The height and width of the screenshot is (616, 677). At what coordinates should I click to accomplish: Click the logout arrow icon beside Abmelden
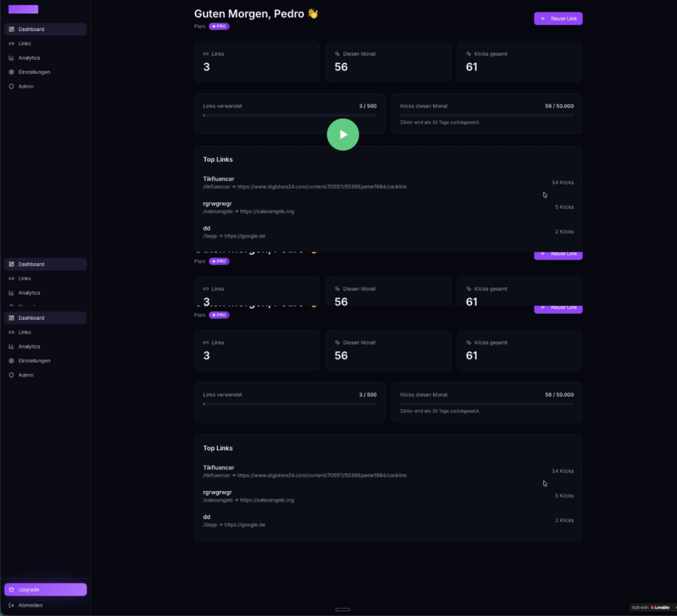pyautogui.click(x=12, y=605)
